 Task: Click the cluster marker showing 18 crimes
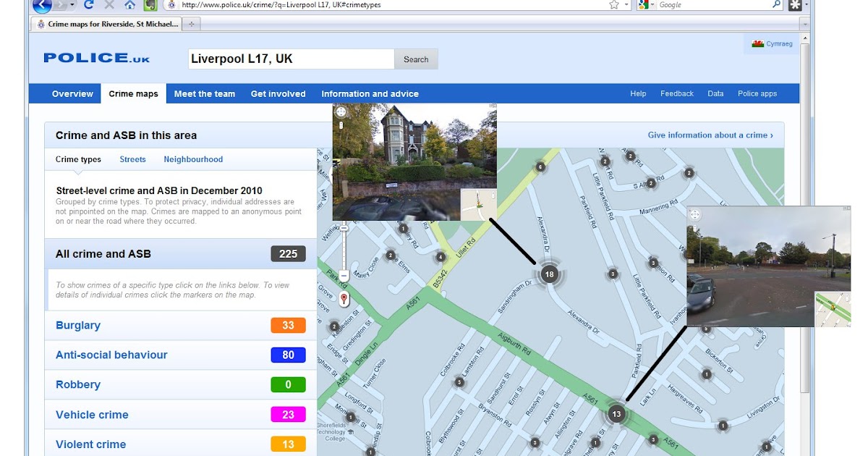tap(548, 274)
